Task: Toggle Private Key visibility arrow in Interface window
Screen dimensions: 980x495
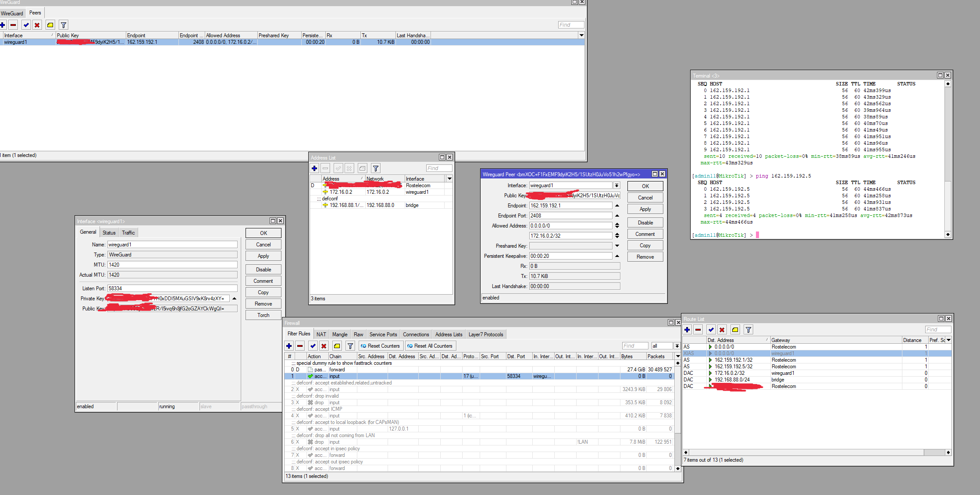Action: (234, 299)
